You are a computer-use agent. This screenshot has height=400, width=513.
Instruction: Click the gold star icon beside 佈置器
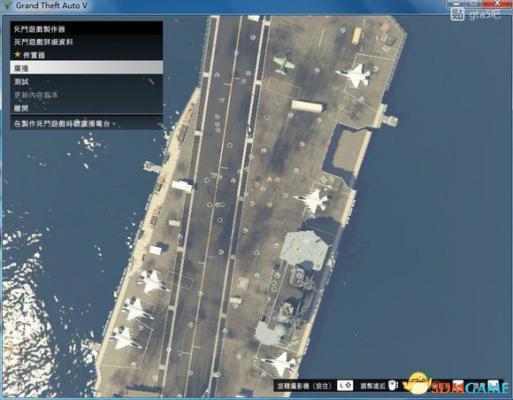[18, 54]
